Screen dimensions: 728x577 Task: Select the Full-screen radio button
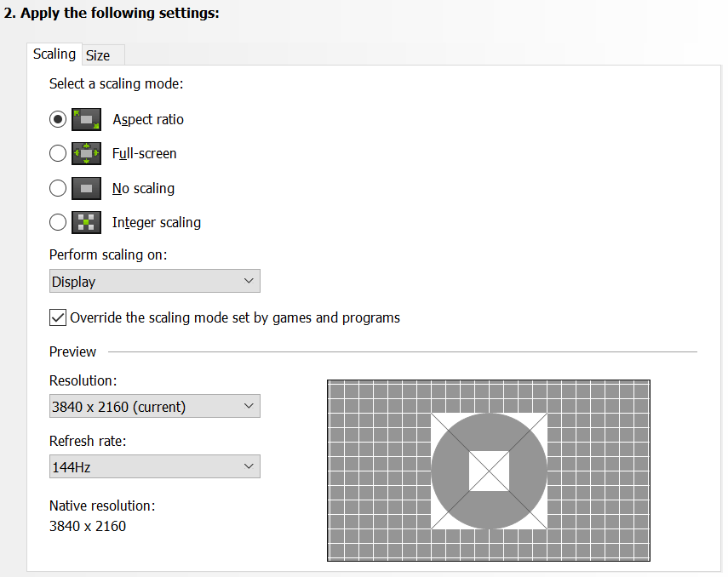(58, 154)
